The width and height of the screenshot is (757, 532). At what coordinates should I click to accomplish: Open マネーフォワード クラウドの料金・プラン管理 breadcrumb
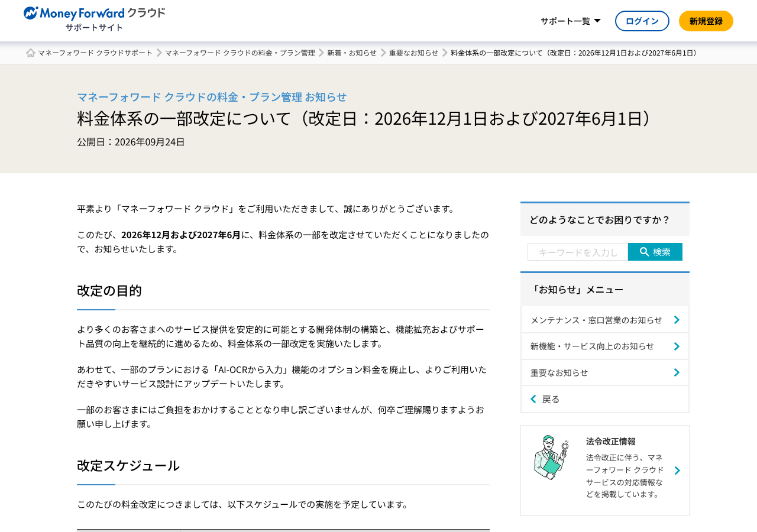[x=240, y=53]
